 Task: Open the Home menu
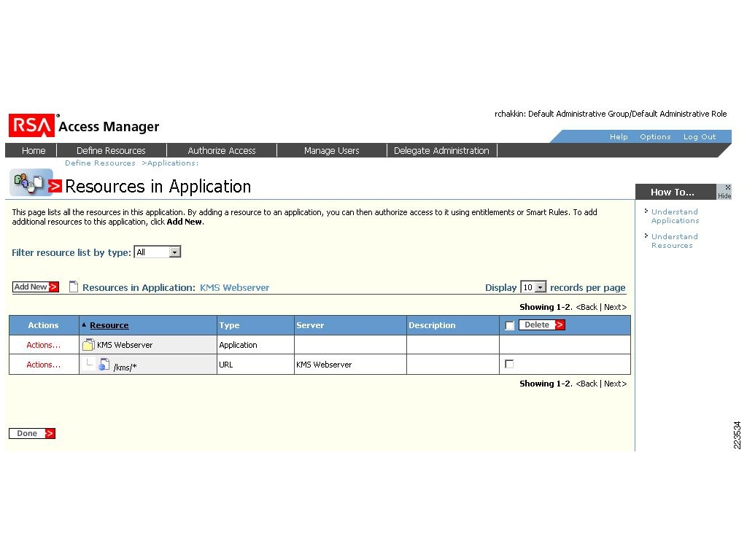click(34, 150)
